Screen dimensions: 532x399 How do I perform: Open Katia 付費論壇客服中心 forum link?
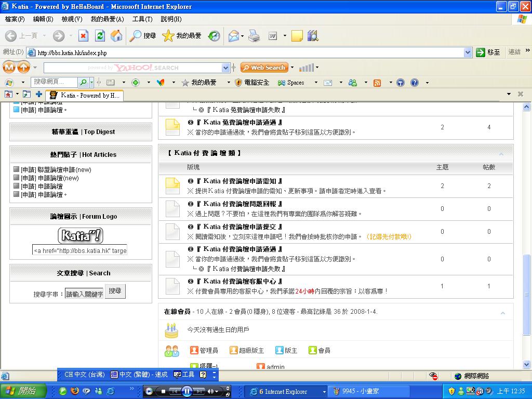point(240,281)
